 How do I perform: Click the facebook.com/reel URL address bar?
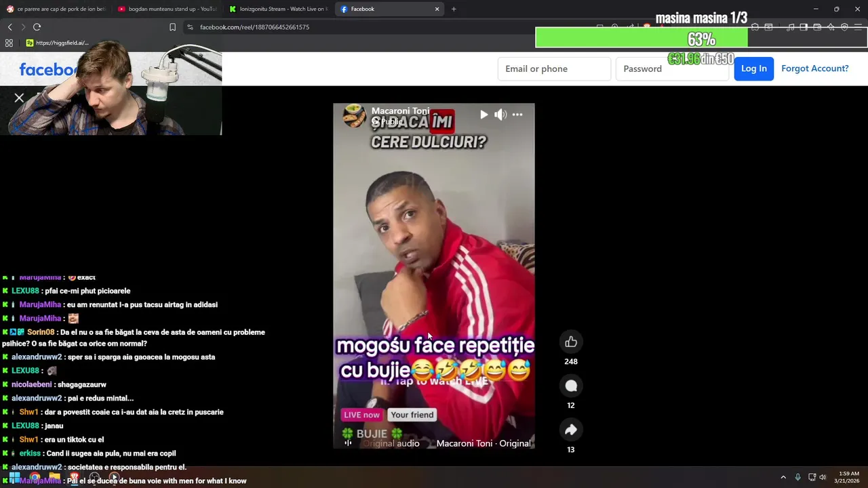point(254,27)
